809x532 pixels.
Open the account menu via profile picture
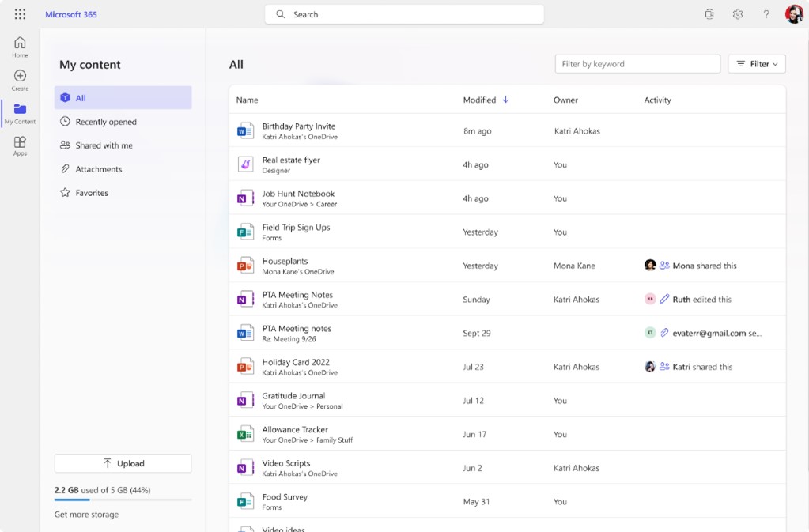pyautogui.click(x=793, y=13)
